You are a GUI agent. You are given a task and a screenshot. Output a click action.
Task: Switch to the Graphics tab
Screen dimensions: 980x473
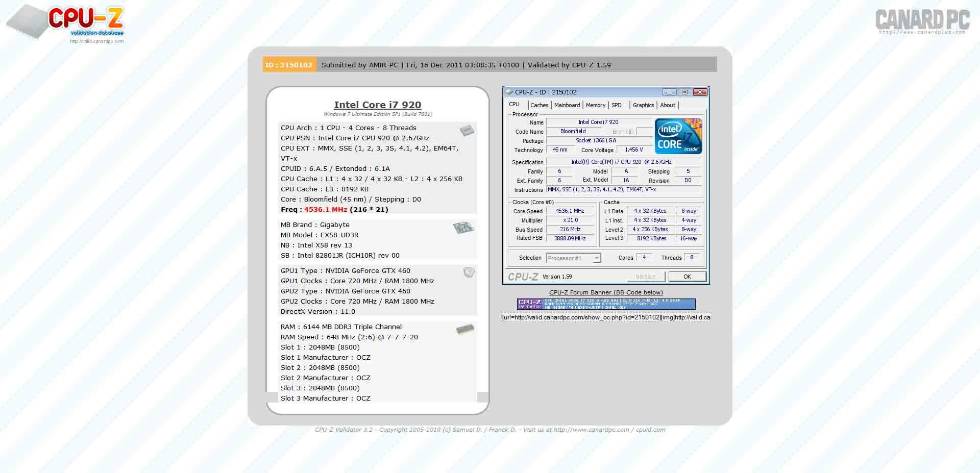643,105
